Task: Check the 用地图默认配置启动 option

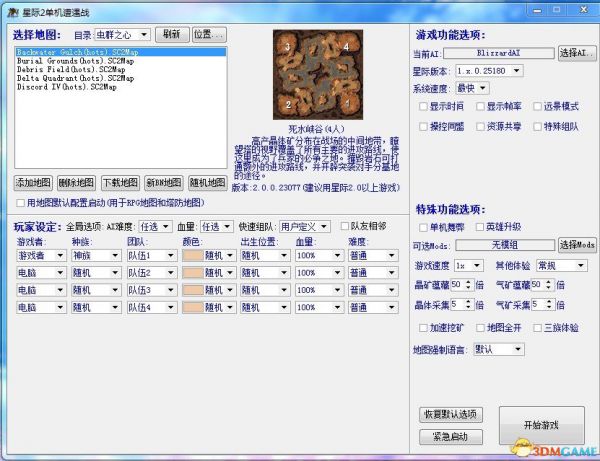Action: 19,202
